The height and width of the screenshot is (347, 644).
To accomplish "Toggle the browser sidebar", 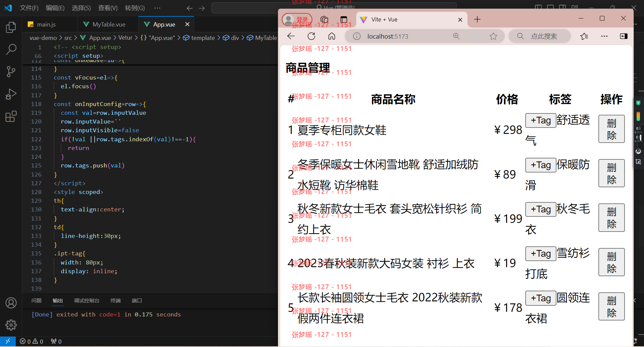I will pyautogui.click(x=624, y=36).
